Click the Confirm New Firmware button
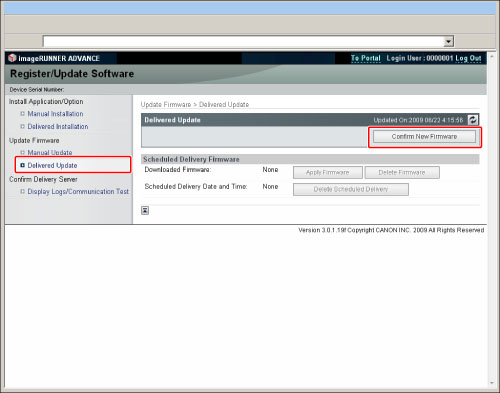Image resolution: width=500 pixels, height=393 pixels. 424,137
